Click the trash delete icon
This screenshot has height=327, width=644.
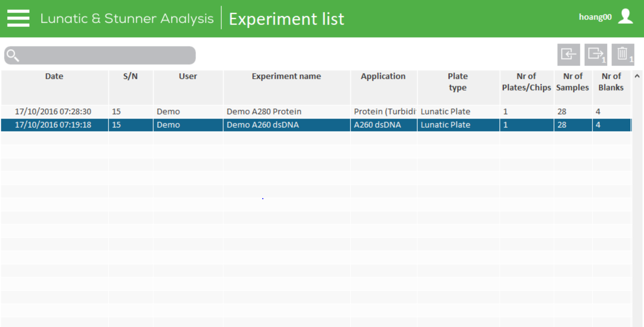[x=623, y=55]
